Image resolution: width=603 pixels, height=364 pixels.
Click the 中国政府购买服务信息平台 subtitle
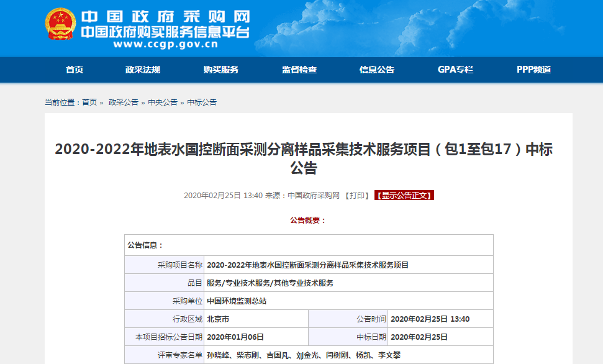click(165, 31)
